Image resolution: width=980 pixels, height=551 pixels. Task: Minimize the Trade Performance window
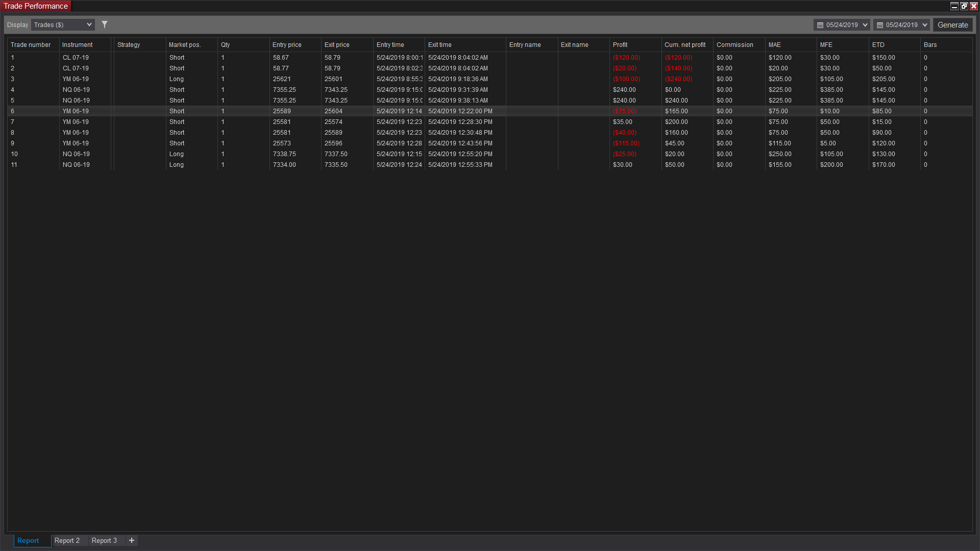pos(954,6)
